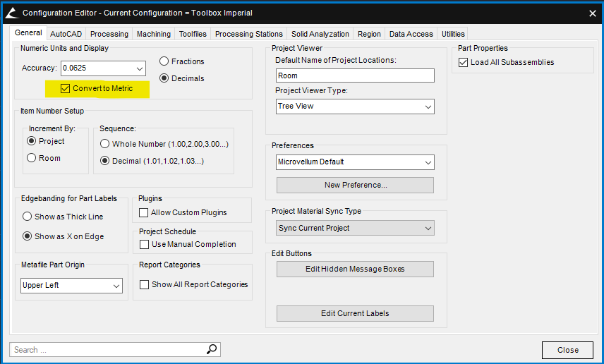
Task: Check Show All Report Categories
Action: [144, 284]
